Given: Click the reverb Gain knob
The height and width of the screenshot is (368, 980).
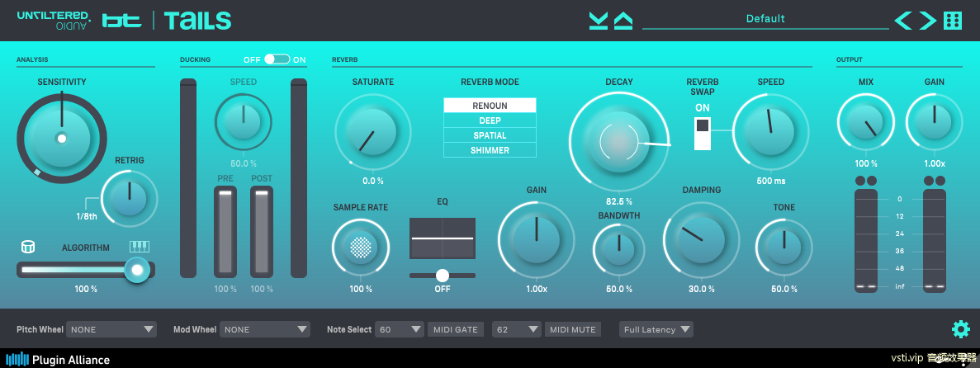Looking at the screenshot, I should (x=537, y=240).
